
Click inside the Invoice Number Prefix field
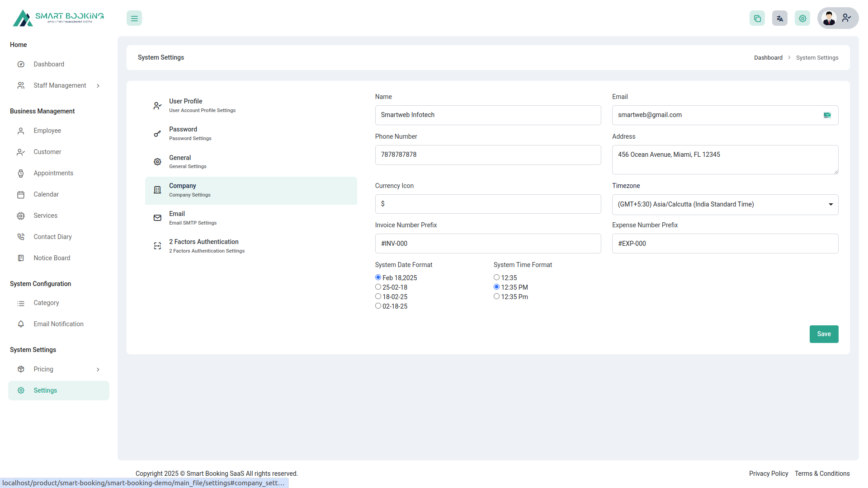(x=488, y=243)
